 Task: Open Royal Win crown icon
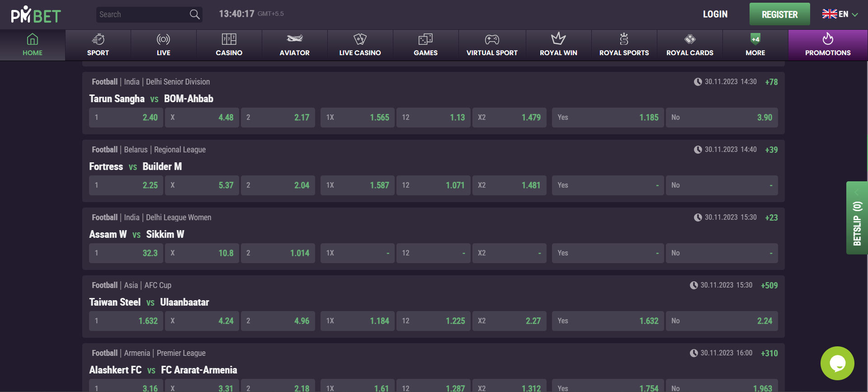[x=558, y=39]
